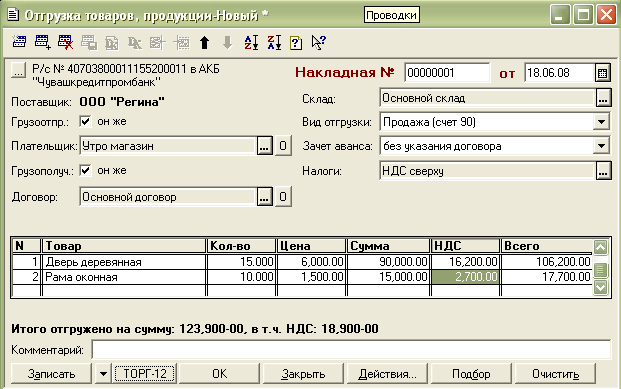Open Налоги selection ellipsis button
Viewport: 621px width, 389px height.
tap(603, 171)
